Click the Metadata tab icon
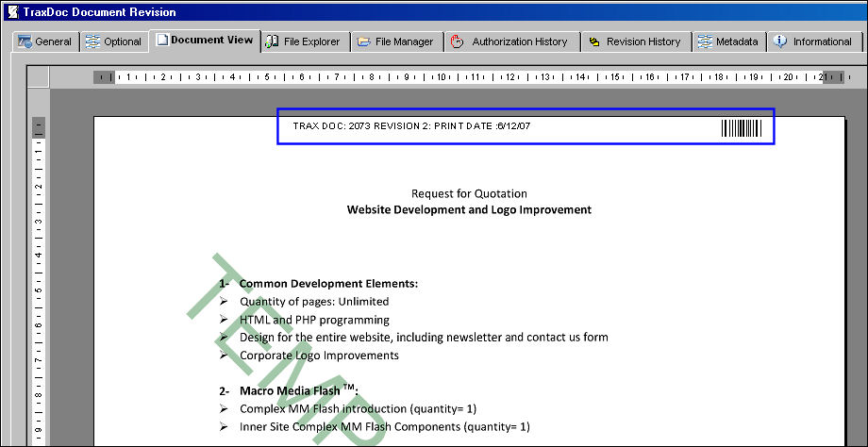 [x=705, y=41]
